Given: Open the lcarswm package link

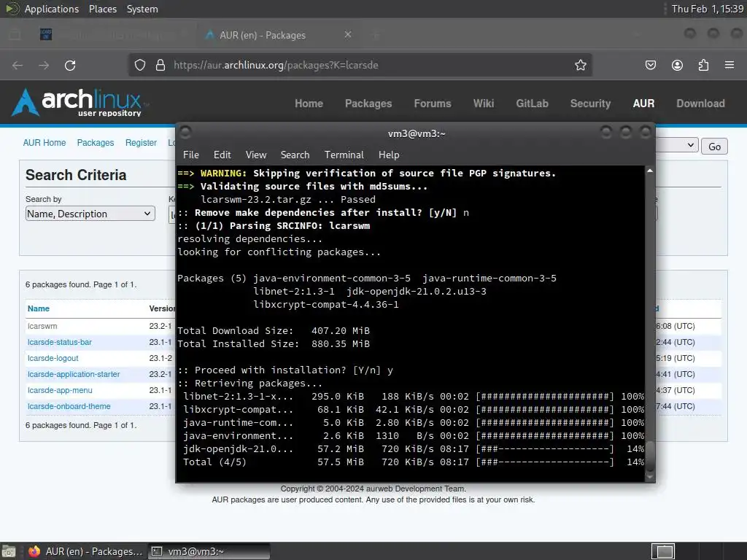Looking at the screenshot, I should 42,326.
